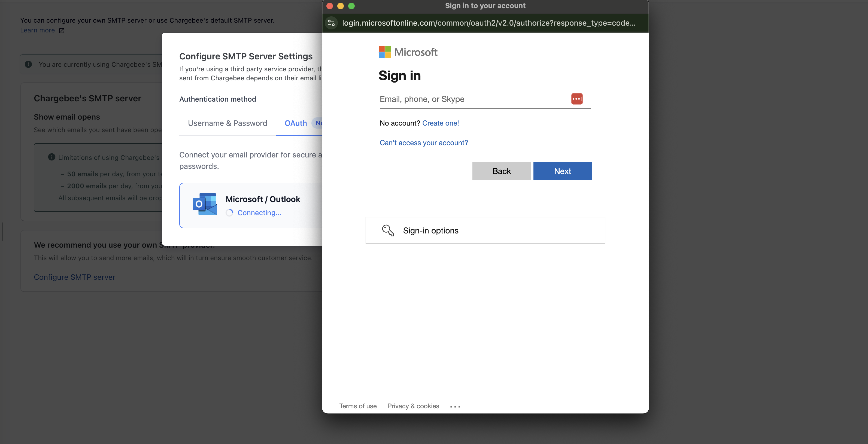Click Can't access your account?
The height and width of the screenshot is (444, 868).
point(424,143)
